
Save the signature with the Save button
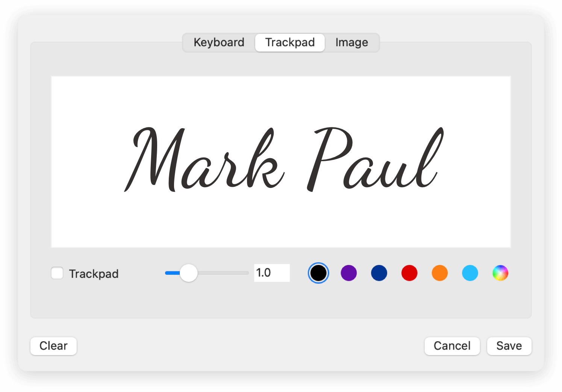509,346
